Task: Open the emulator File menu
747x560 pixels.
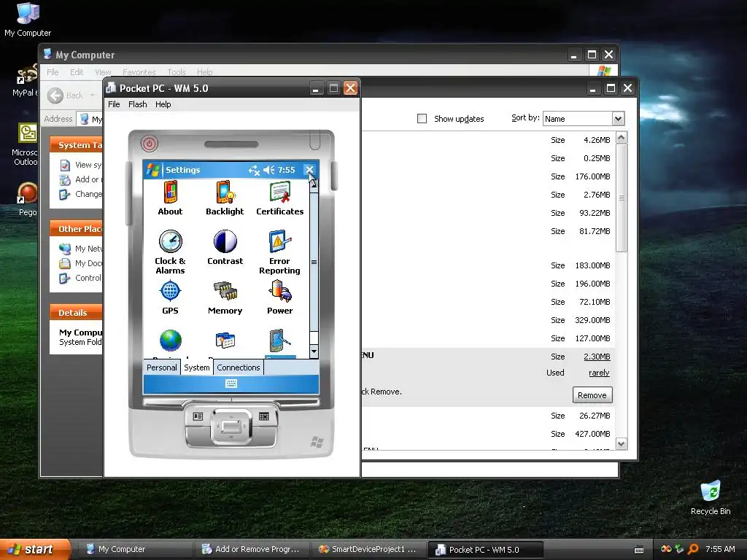Action: [114, 104]
